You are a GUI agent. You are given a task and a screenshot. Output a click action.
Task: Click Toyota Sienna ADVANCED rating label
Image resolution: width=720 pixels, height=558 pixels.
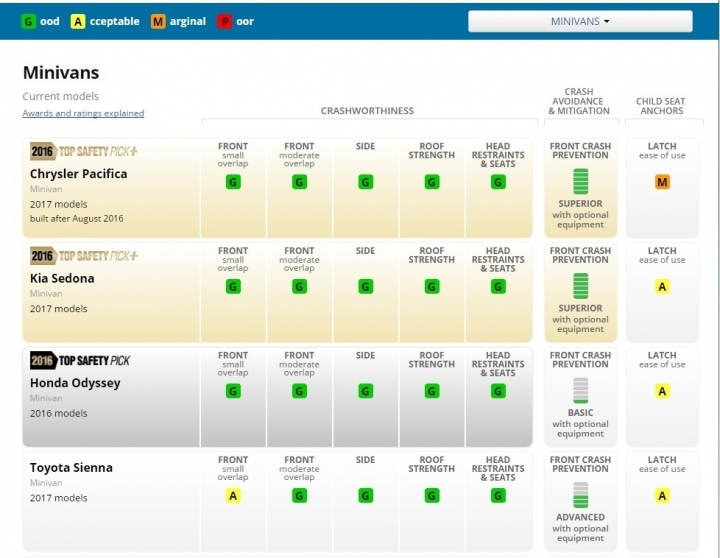[580, 517]
